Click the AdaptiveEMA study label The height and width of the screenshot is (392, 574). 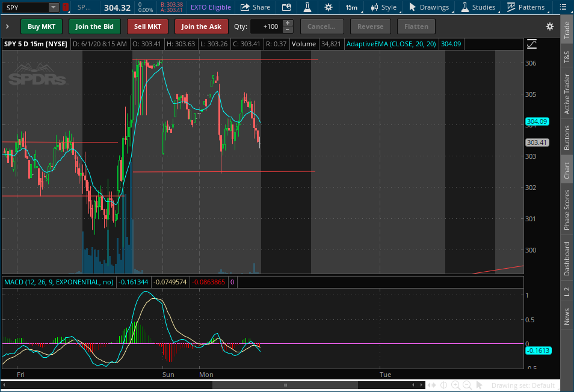tap(391, 44)
